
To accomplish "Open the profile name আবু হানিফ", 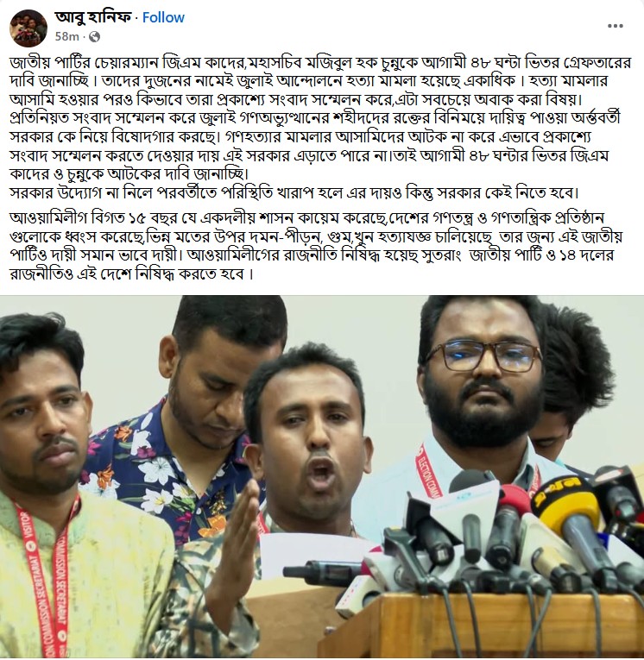I will [92, 17].
